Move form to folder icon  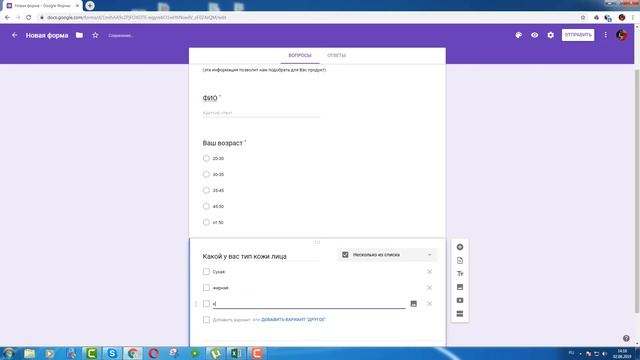pyautogui.click(x=79, y=35)
